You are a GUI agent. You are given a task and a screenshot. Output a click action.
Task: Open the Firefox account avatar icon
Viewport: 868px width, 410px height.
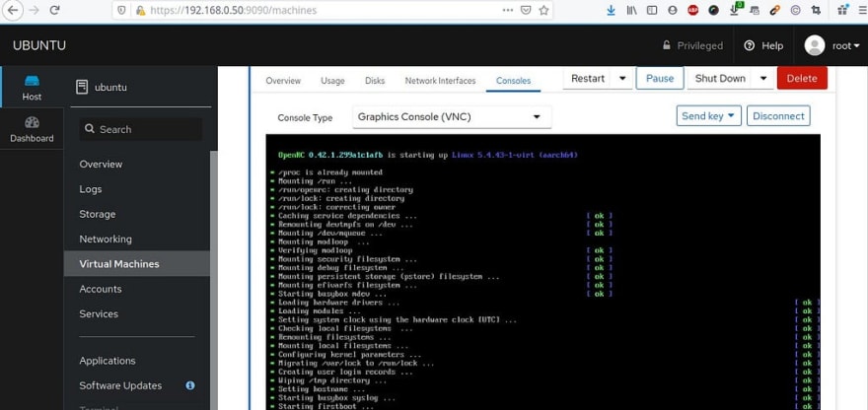pos(673,10)
